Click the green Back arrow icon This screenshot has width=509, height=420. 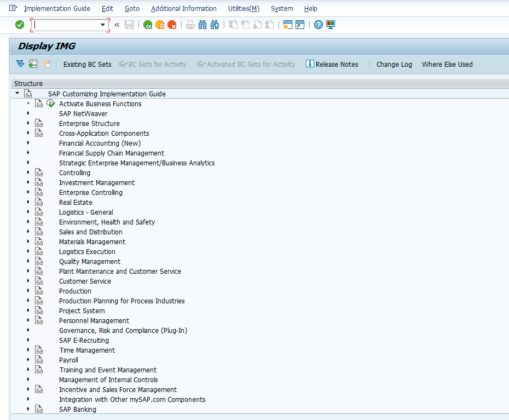(x=148, y=25)
